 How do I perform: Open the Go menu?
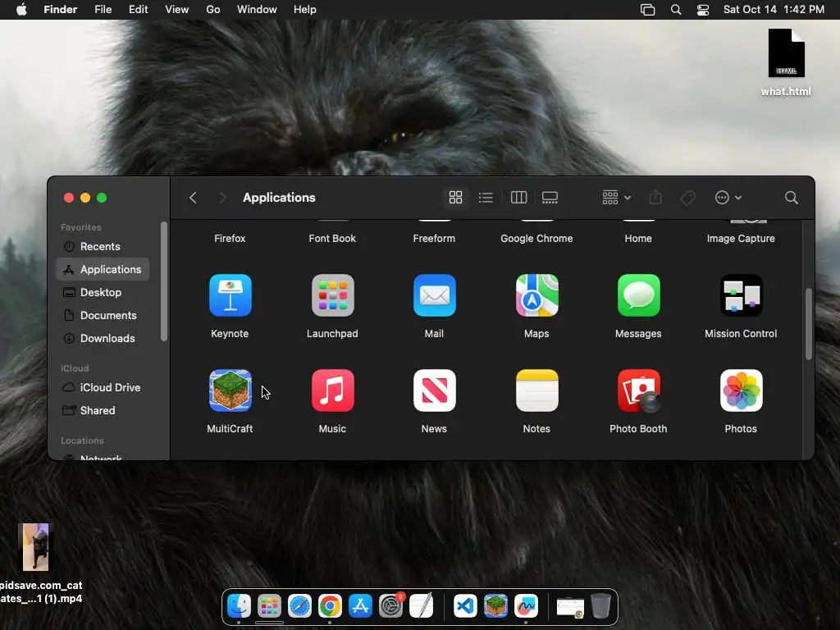[213, 10]
